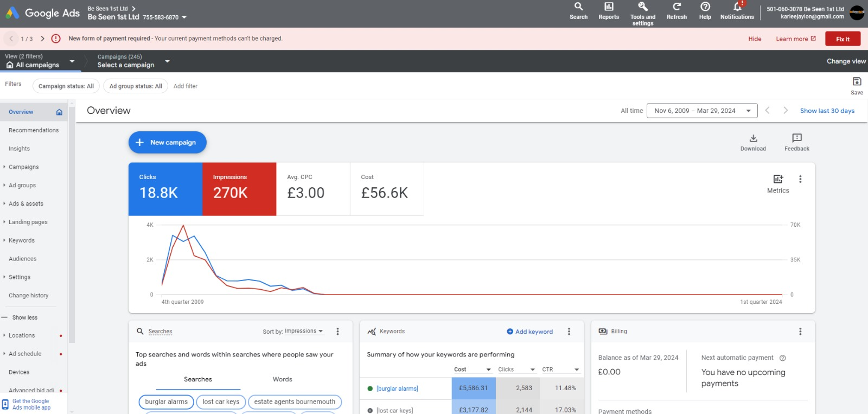Click Change view

[x=846, y=61]
